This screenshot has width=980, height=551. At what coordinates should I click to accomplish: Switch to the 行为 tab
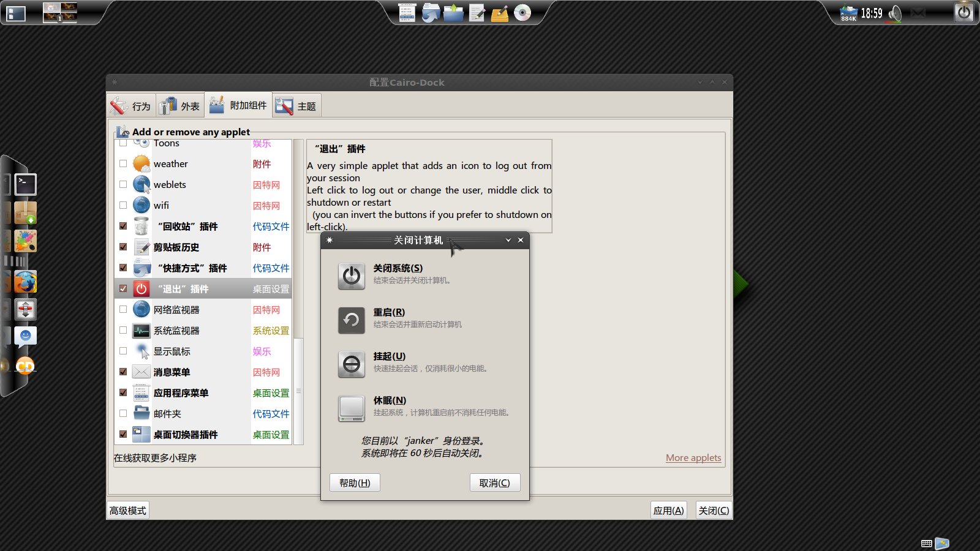point(131,106)
